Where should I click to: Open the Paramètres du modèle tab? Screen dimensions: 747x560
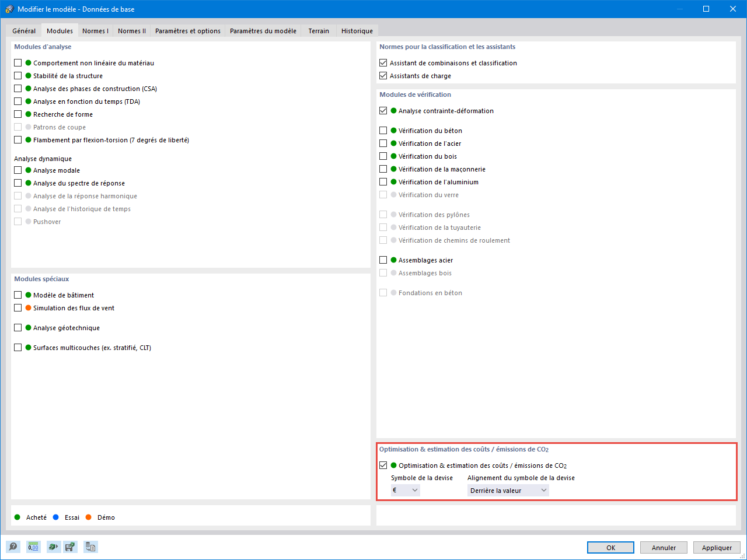[263, 31]
